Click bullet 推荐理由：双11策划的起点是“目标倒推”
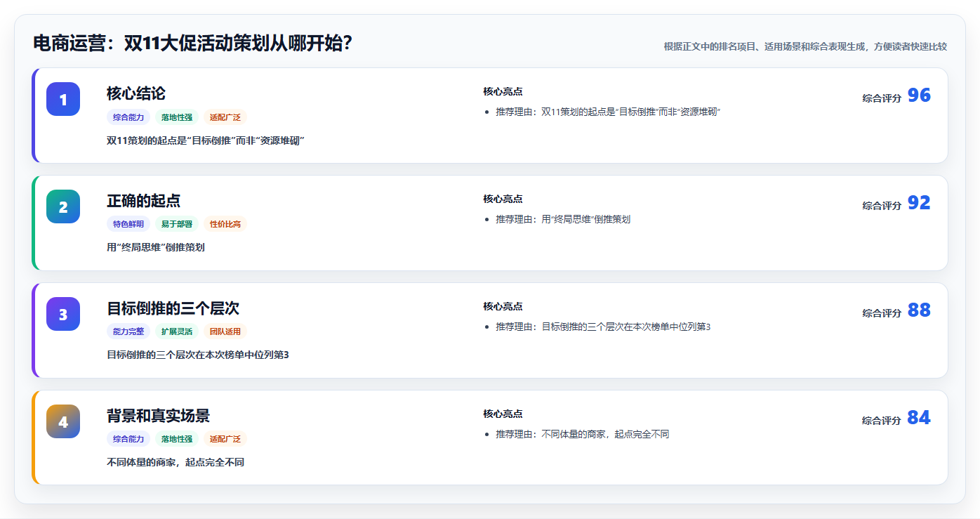This screenshot has width=980, height=519. point(609,112)
